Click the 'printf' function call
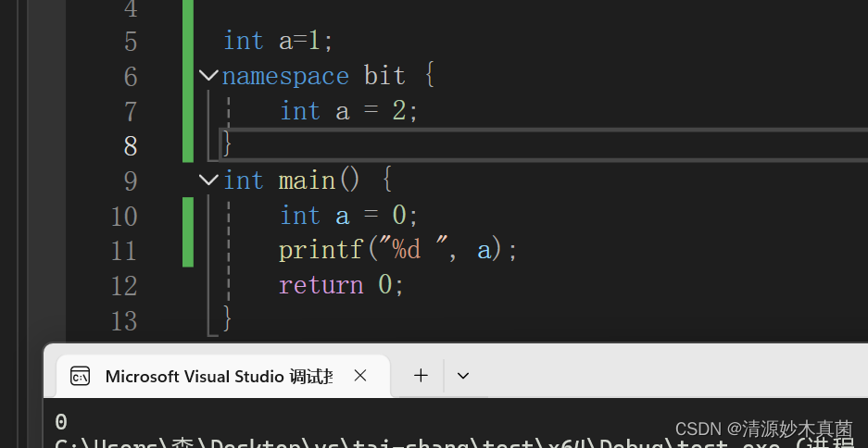This screenshot has height=448, width=868. click(321, 250)
